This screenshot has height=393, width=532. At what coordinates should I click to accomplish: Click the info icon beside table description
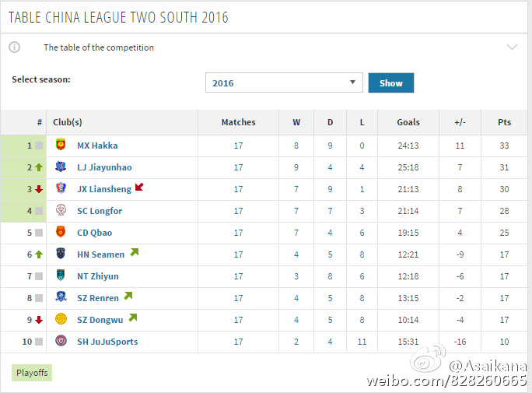14,47
